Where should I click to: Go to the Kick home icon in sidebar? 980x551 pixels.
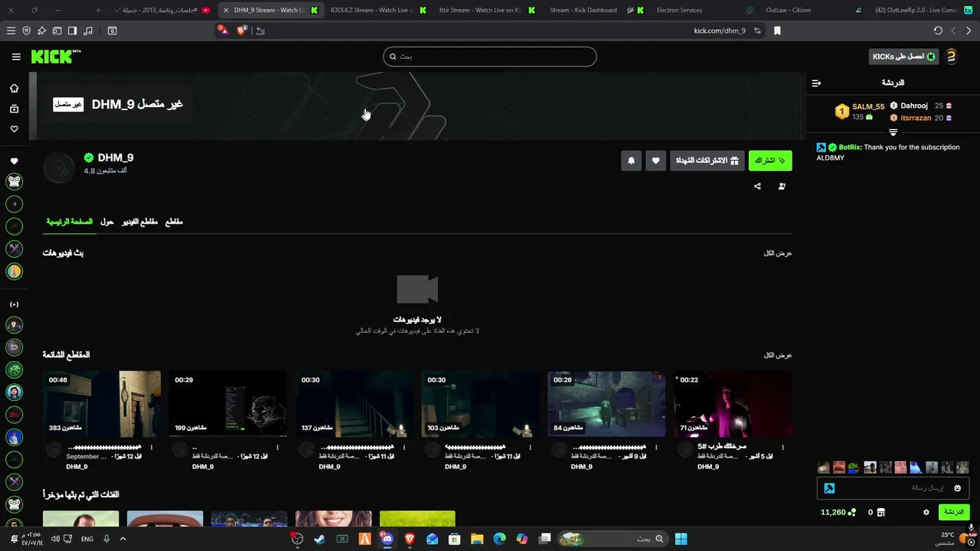(x=14, y=88)
